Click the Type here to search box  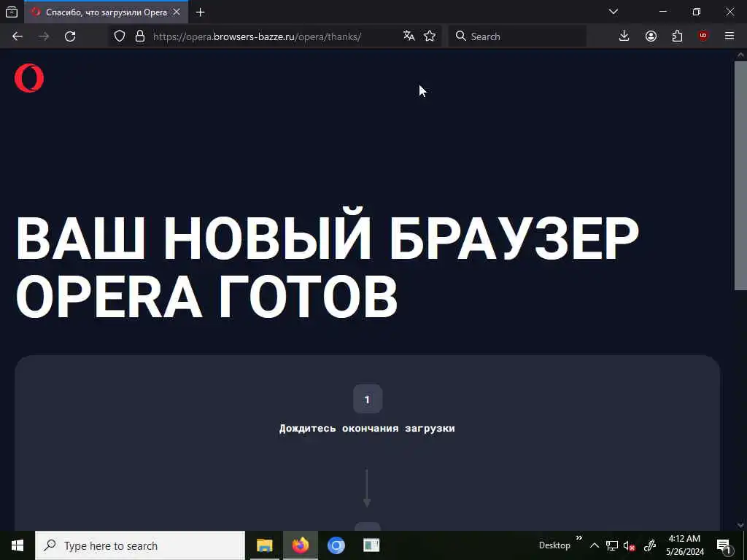(140, 545)
